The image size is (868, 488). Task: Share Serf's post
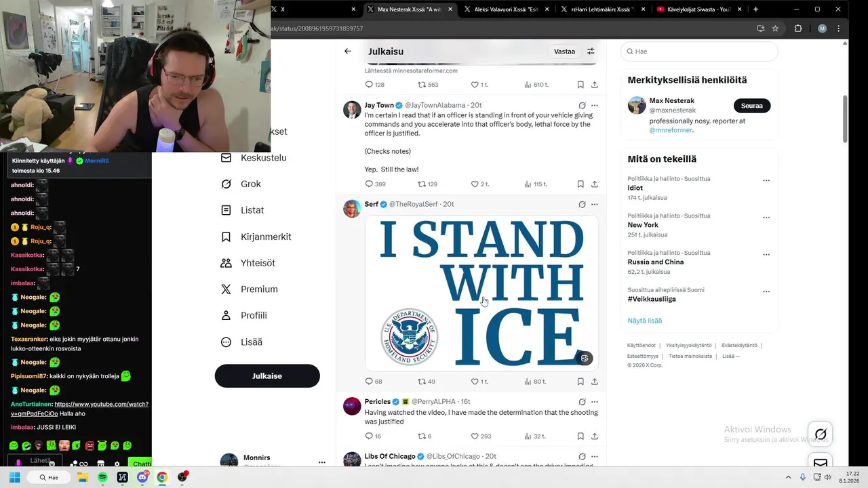pos(595,382)
